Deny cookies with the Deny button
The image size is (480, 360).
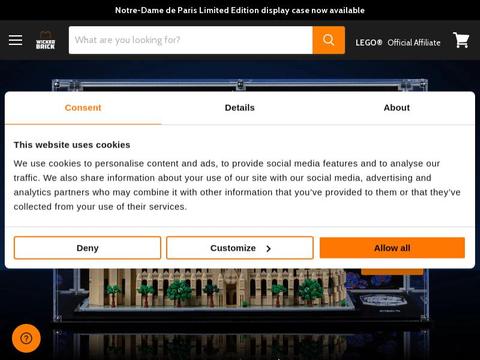point(87,248)
